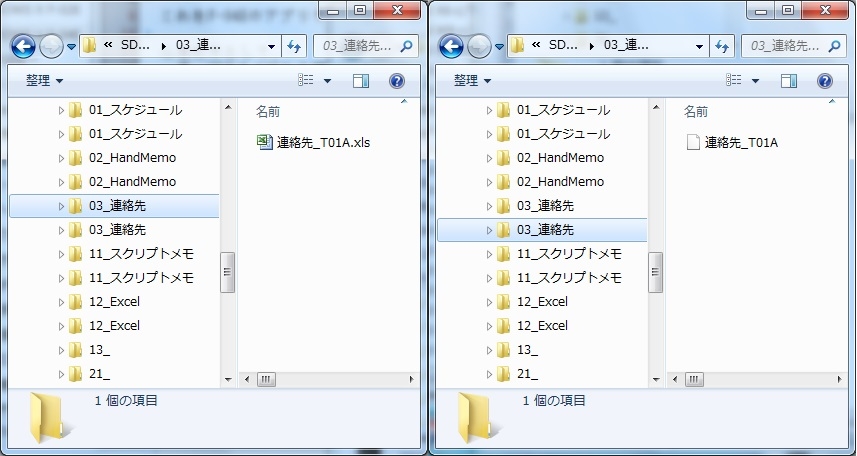
Task: Click the search magnifier in the right window
Action: click(834, 46)
